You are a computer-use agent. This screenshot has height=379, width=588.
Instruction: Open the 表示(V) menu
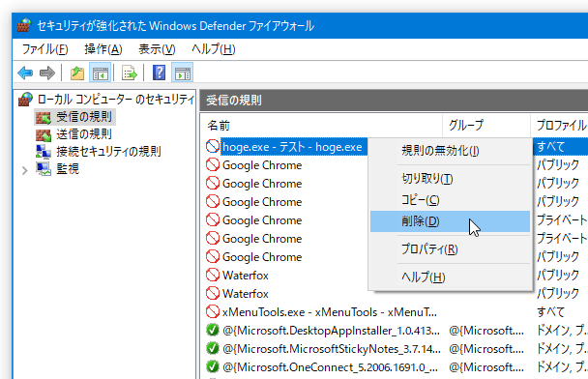tap(157, 49)
